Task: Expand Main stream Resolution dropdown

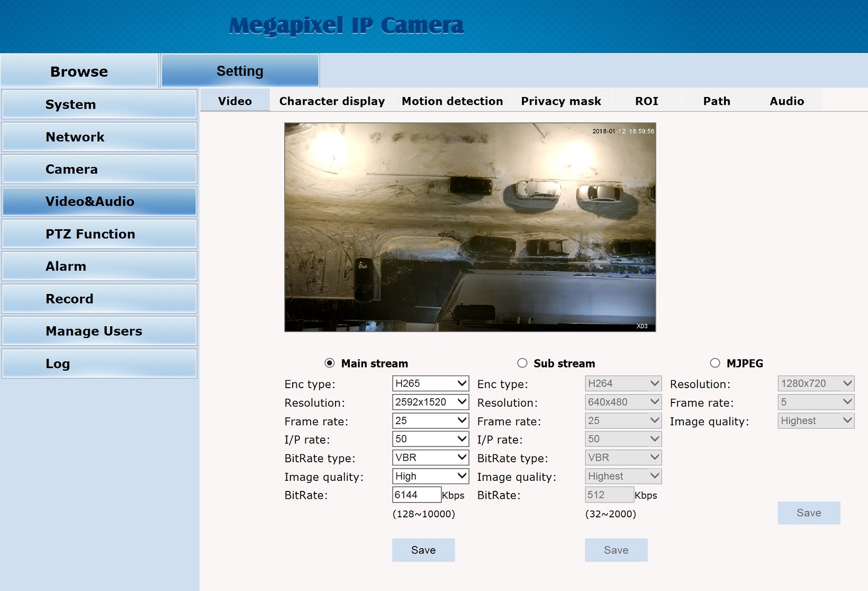Action: click(x=430, y=402)
